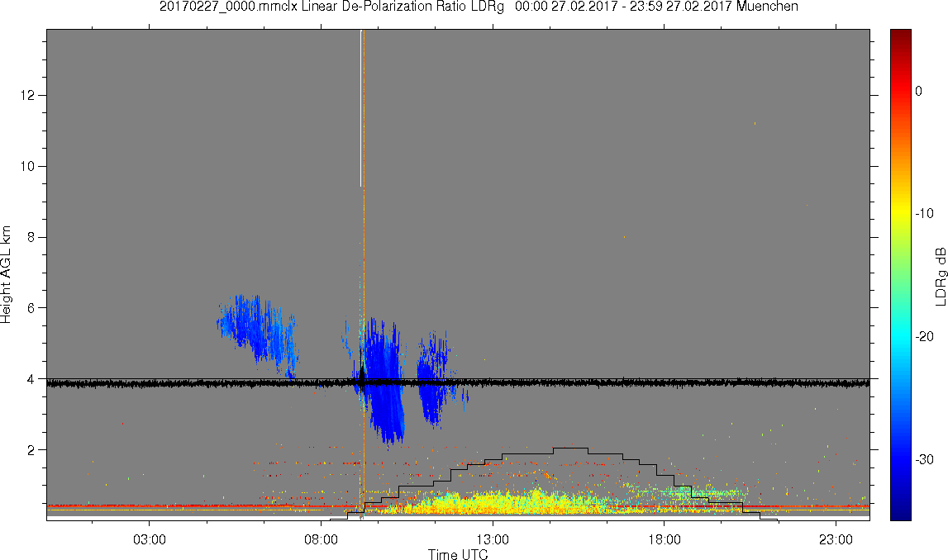Click the '08:00' time axis label
The height and width of the screenshot is (560, 948).
pos(321,539)
